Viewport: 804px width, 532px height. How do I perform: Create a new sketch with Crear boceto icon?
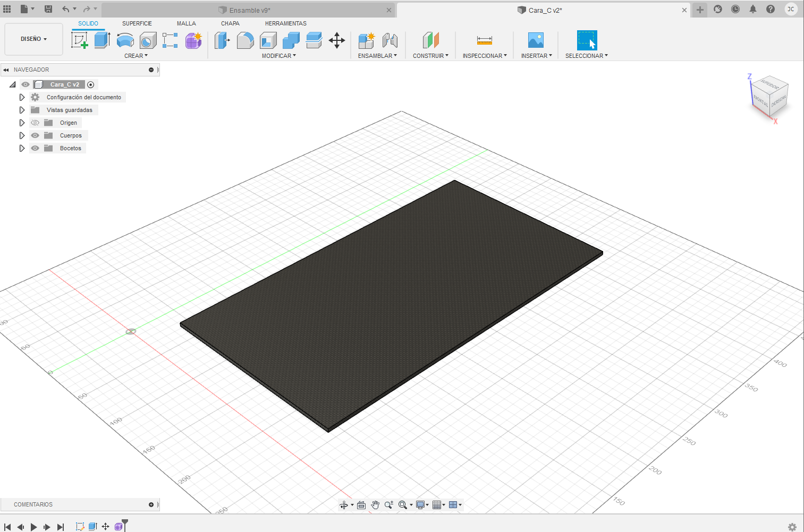pos(79,40)
